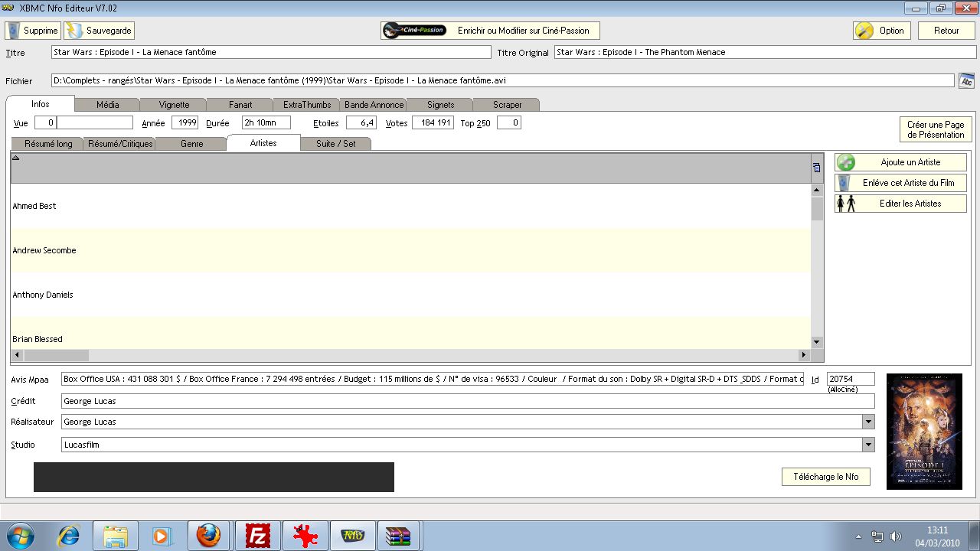This screenshot has width=980, height=551.
Task: Open the Windows Start menu
Action: 18,536
